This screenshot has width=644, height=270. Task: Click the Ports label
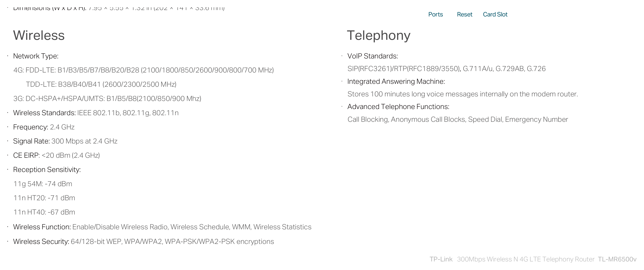(435, 14)
